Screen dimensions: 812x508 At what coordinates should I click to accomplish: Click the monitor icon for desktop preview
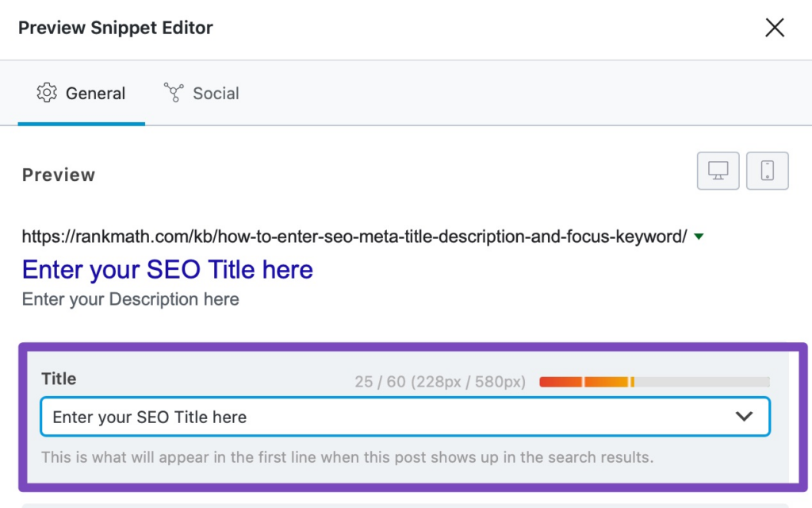click(x=718, y=170)
